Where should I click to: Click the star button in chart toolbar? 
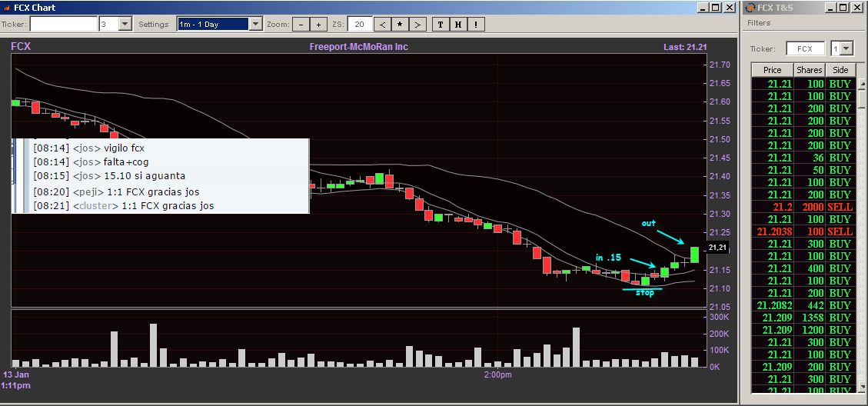pos(401,25)
